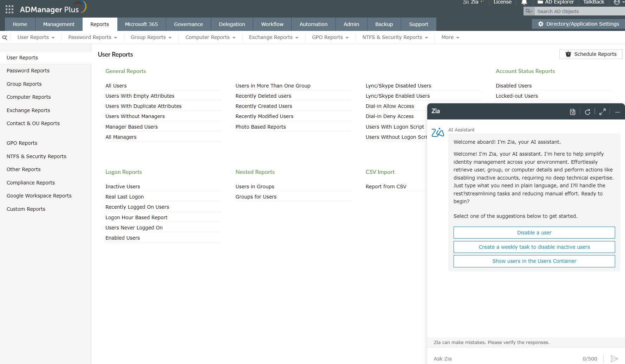
Task: Select 'Create a weekly task to disable inactive users'
Action: (534, 247)
